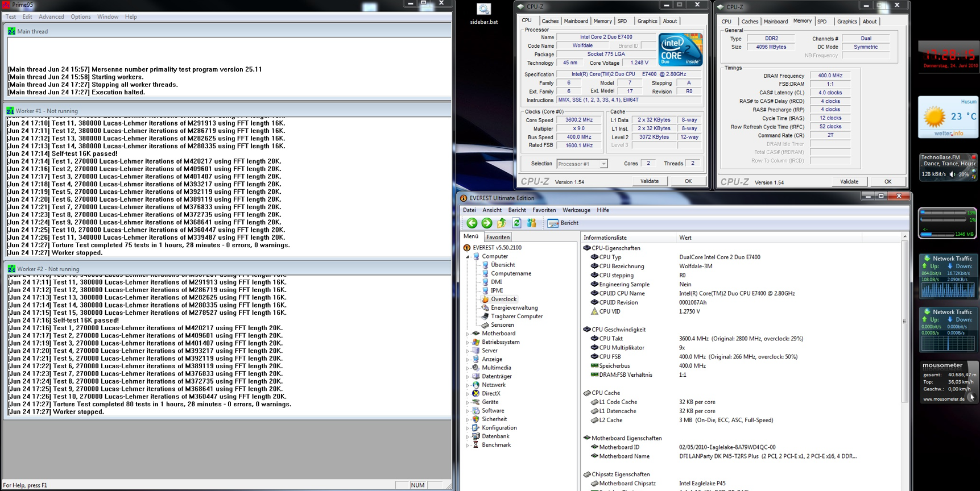Click OK in the right CPU-Z window
Screen dimensions: 980x491
pyautogui.click(x=888, y=181)
